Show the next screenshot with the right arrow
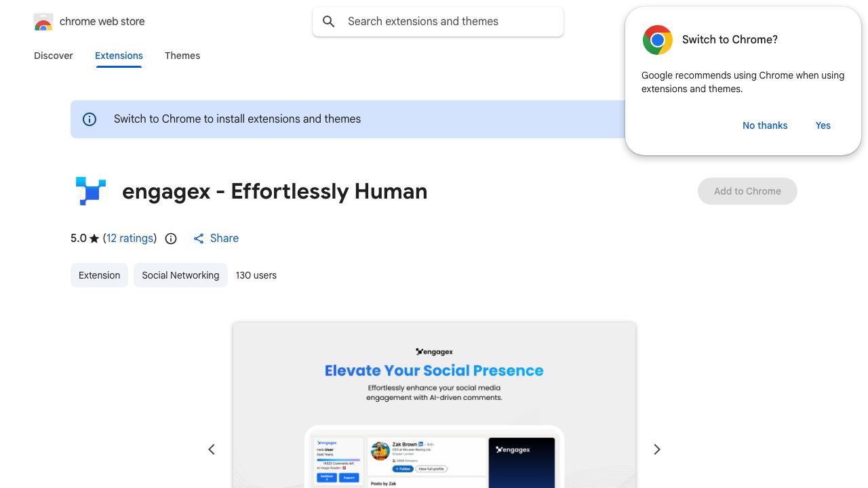The height and width of the screenshot is (488, 868). 656,449
